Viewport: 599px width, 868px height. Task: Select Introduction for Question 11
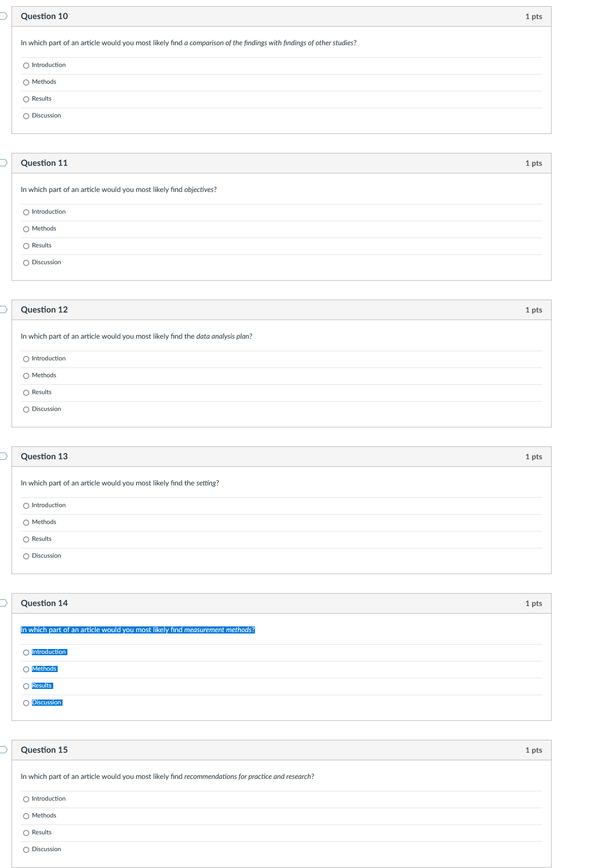[26, 212]
